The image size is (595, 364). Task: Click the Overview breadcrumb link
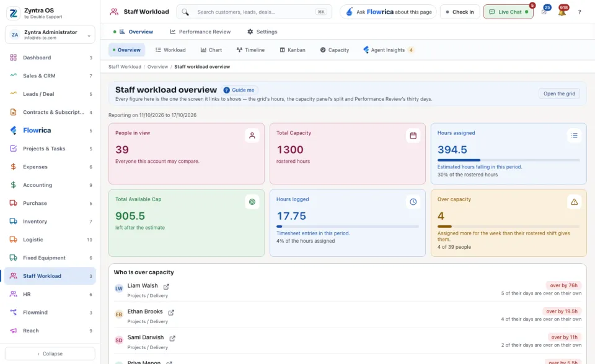157,67
